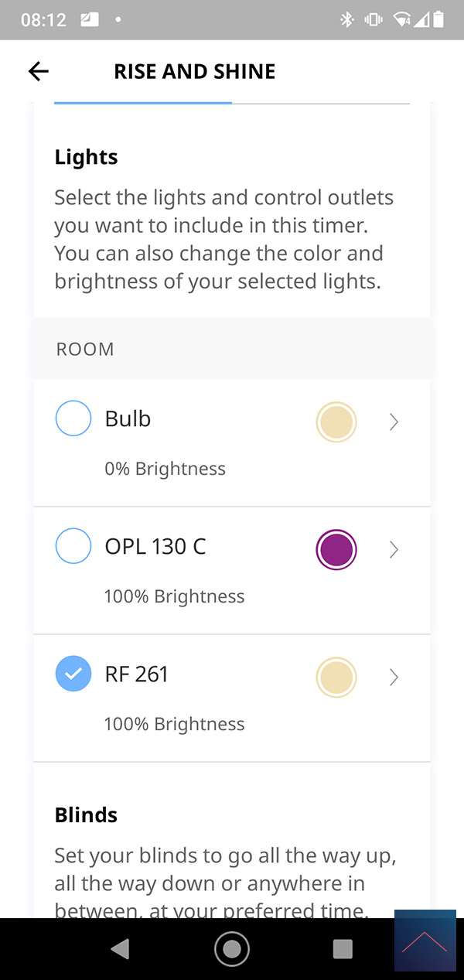This screenshot has width=464, height=980.
Task: Tap the back arrow icon
Action: click(38, 72)
